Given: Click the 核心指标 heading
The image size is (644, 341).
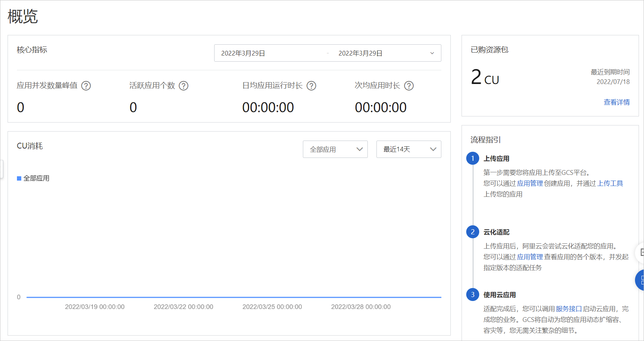Looking at the screenshot, I should (x=32, y=50).
